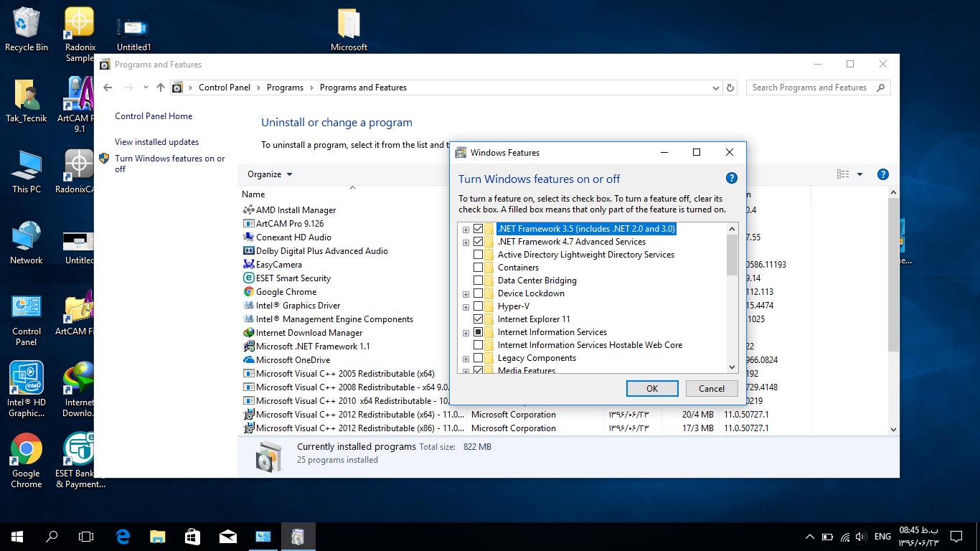The height and width of the screenshot is (551, 980).
Task: Open the Radonix Sample desktop shortcut
Action: click(x=79, y=32)
